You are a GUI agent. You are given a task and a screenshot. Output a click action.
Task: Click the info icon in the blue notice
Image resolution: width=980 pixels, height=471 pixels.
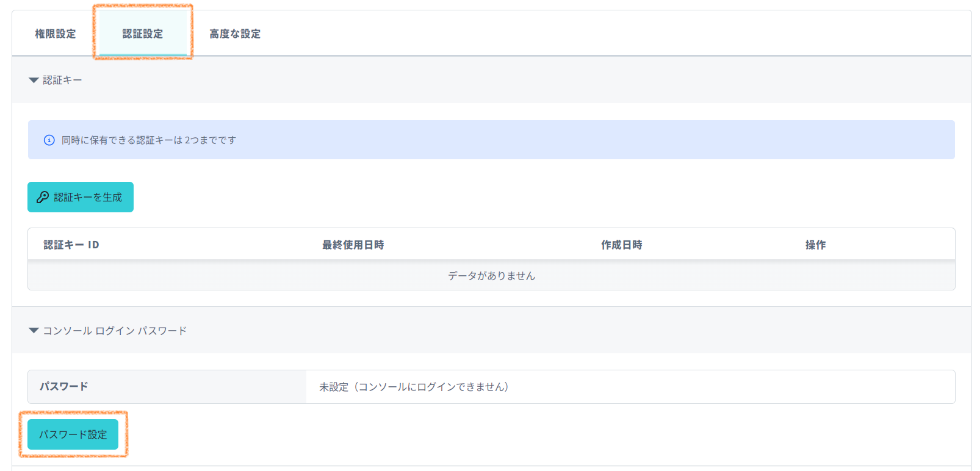pyautogui.click(x=49, y=140)
